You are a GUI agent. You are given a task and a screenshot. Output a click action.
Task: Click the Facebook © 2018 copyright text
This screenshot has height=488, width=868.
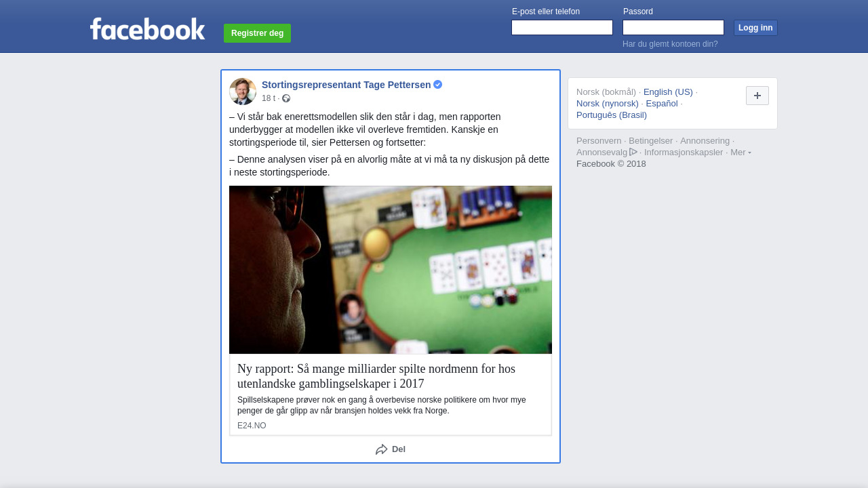click(x=611, y=164)
